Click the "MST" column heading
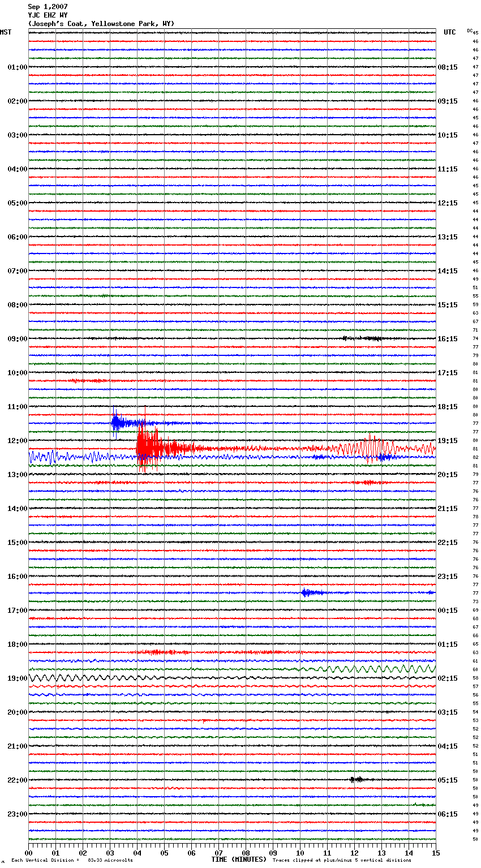This screenshot has height=868, width=481. point(6,32)
